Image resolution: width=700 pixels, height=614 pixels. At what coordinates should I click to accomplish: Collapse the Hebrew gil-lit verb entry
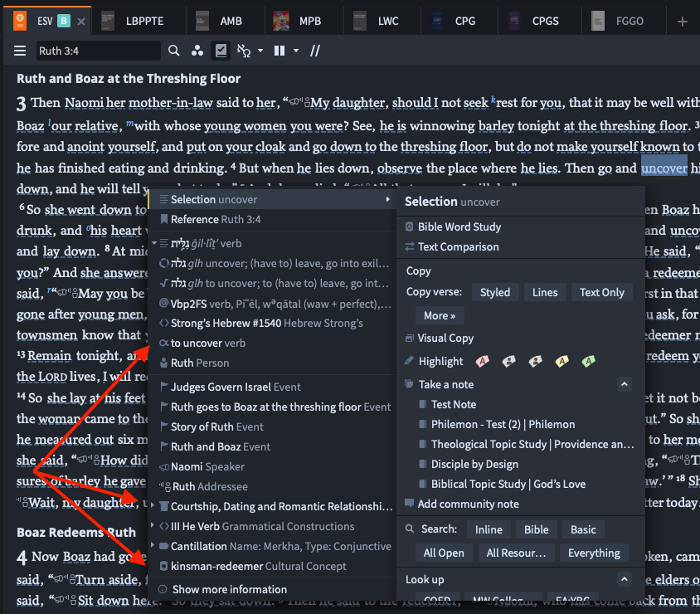coord(154,243)
